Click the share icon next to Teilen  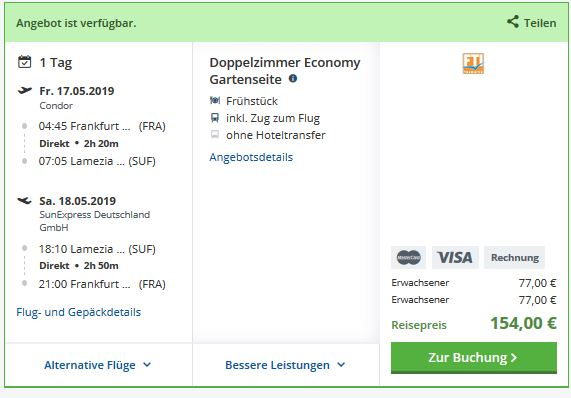[513, 22]
